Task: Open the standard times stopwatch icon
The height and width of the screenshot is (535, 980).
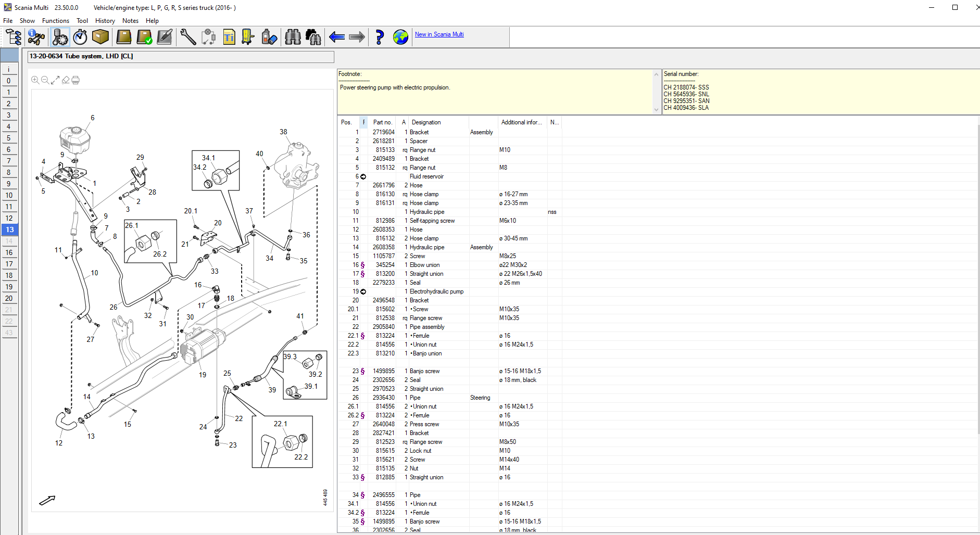Action: (80, 37)
